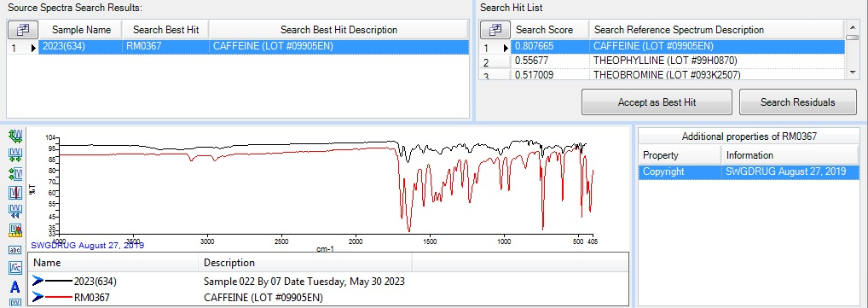Select RM0367 name in spectrum legend
This screenshot has height=308, width=868.
click(x=92, y=298)
